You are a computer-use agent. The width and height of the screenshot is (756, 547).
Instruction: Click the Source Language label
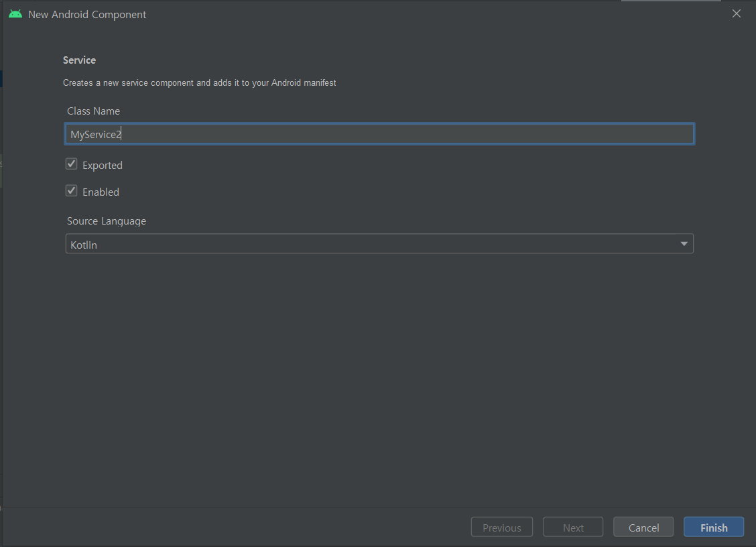click(107, 221)
